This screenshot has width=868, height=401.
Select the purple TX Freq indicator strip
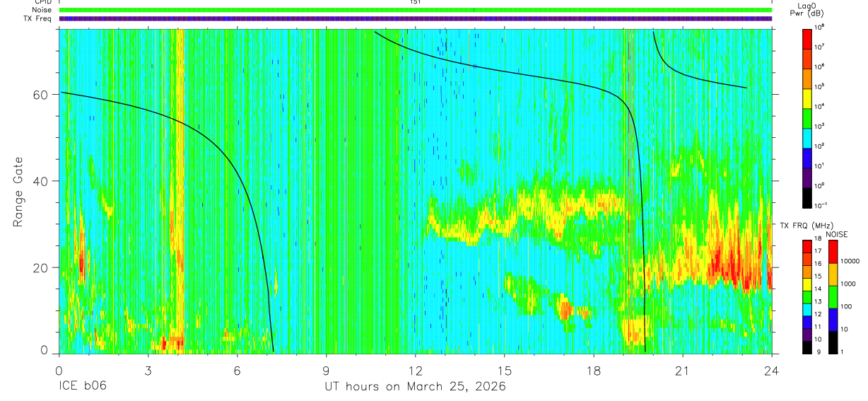pyautogui.click(x=415, y=18)
